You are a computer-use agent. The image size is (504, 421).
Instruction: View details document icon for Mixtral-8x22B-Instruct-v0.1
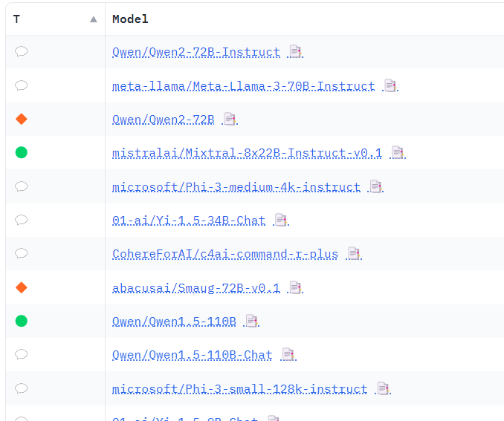pyautogui.click(x=398, y=152)
